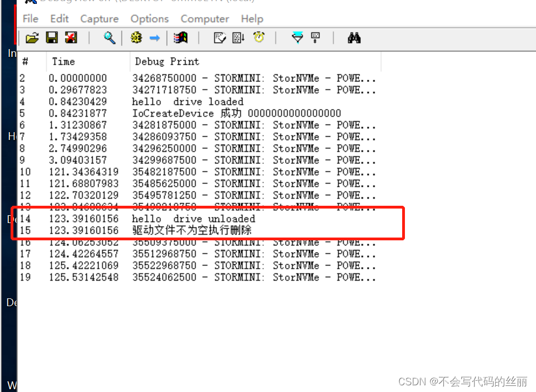Open the Computer menu

tap(205, 18)
